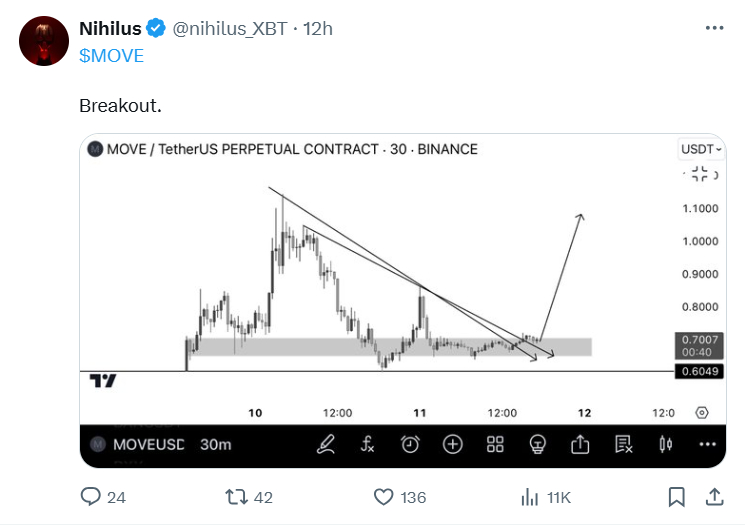The image size is (745, 525).
Task: Click the plus add-symbol icon in chart toolbar
Action: tap(452, 444)
